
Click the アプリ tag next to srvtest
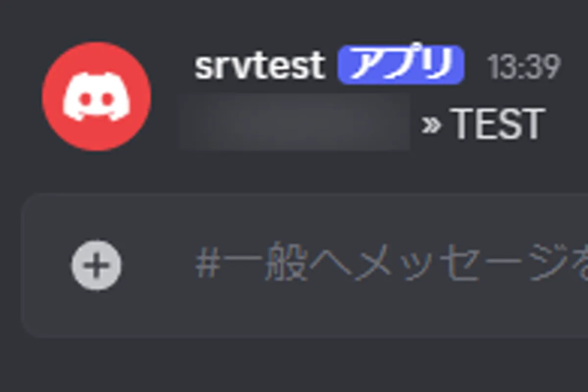401,65
